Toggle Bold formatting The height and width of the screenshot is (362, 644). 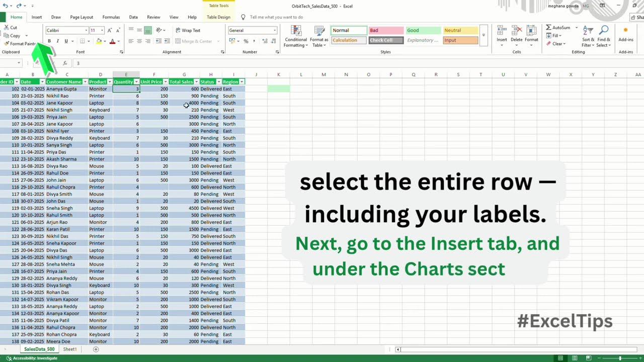tap(49, 41)
